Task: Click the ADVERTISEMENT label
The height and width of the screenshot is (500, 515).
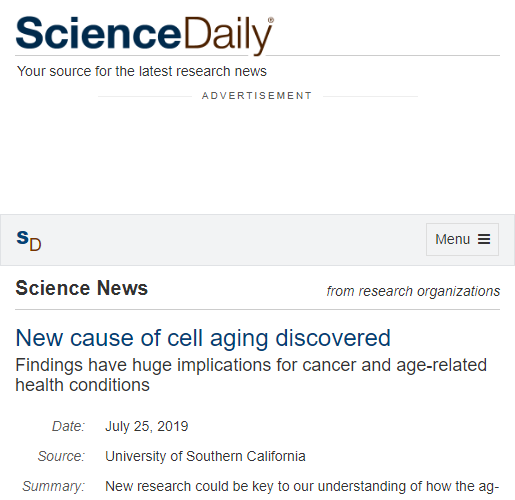Action: [257, 96]
